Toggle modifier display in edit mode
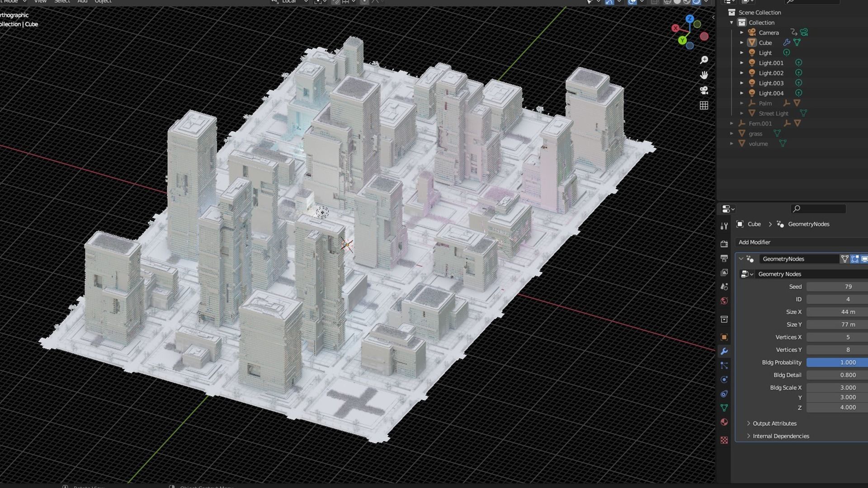This screenshot has width=868, height=488. click(854, 259)
